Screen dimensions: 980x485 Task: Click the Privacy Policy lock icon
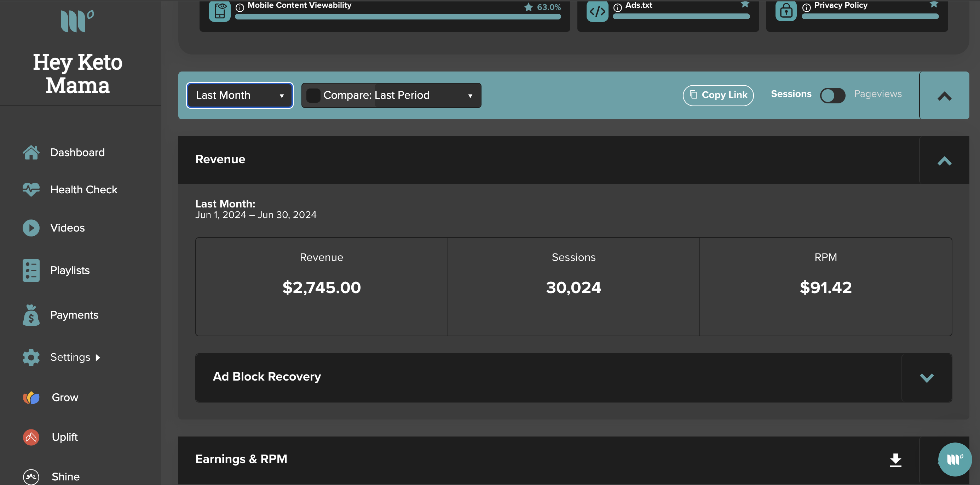click(786, 11)
